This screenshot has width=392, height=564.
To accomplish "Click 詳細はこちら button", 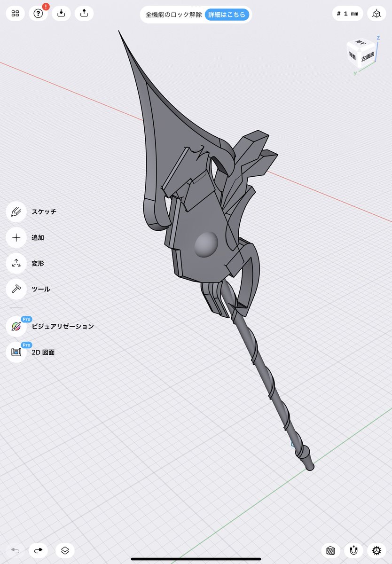I will coord(227,15).
